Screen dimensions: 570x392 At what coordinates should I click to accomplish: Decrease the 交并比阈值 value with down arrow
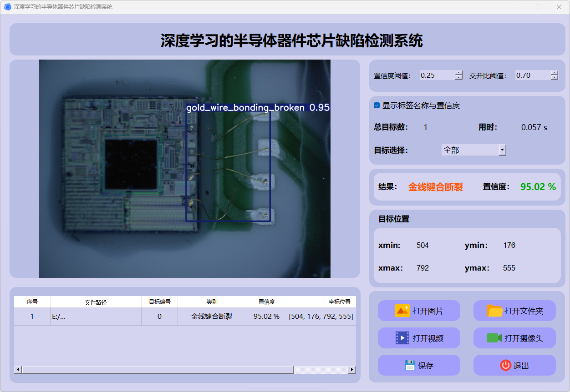(554, 78)
